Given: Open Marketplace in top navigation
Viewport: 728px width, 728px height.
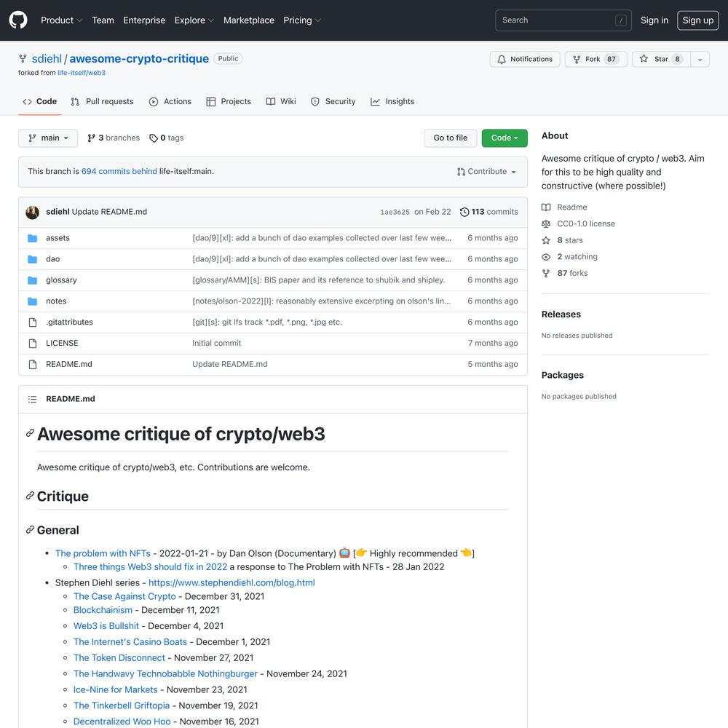Looking at the screenshot, I should (x=248, y=20).
